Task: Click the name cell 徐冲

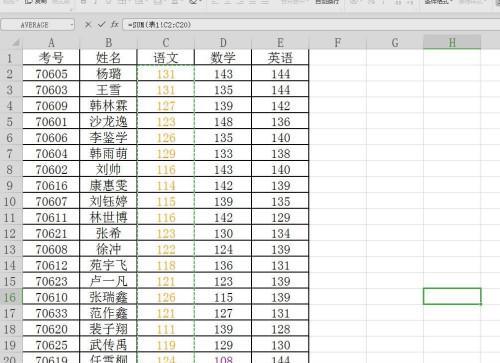Action: point(108,249)
